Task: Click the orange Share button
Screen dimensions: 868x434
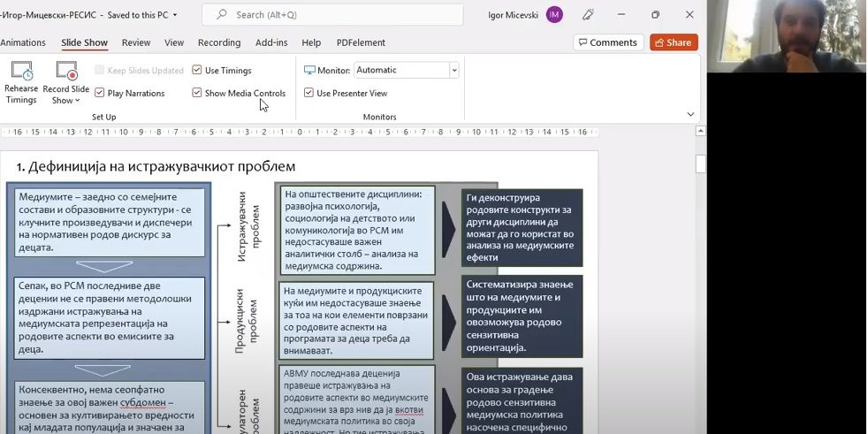Action: (x=674, y=42)
